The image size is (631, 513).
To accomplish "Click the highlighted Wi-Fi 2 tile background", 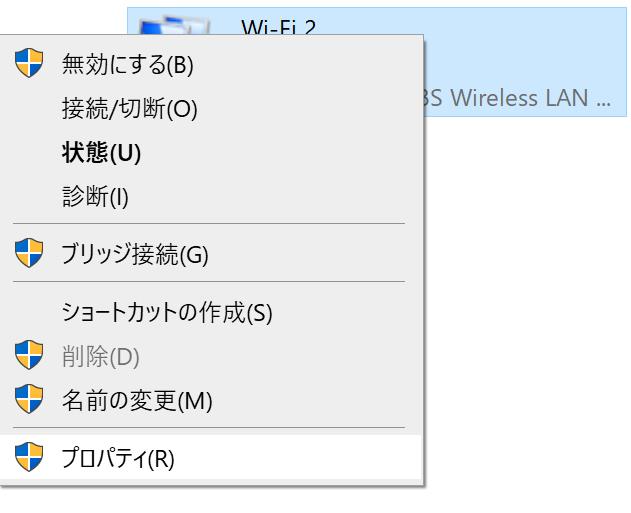I will [520, 50].
